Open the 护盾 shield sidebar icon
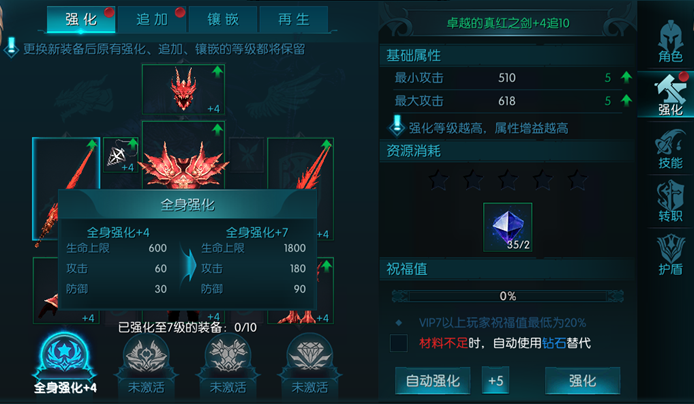This screenshot has width=694, height=404. [x=670, y=254]
